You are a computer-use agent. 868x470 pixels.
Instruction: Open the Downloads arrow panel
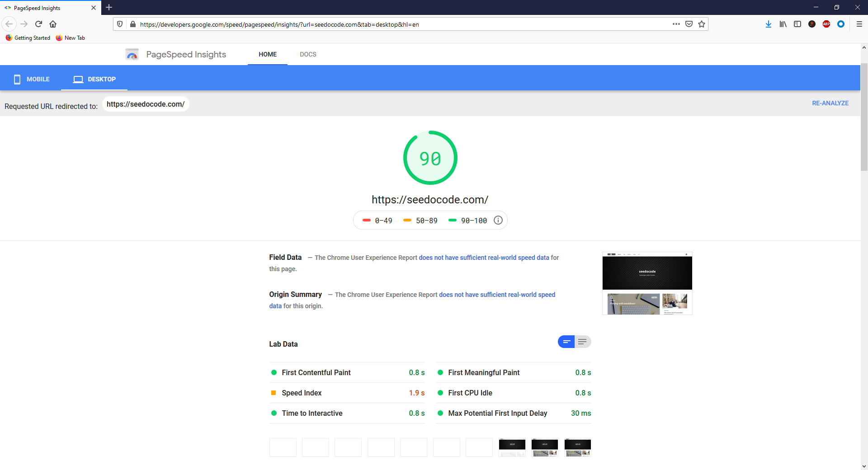769,24
